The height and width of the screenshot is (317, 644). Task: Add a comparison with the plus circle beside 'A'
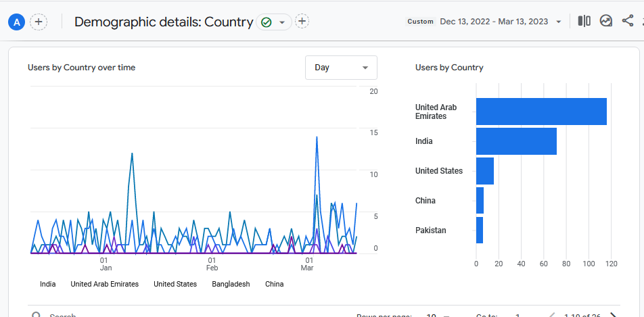39,22
